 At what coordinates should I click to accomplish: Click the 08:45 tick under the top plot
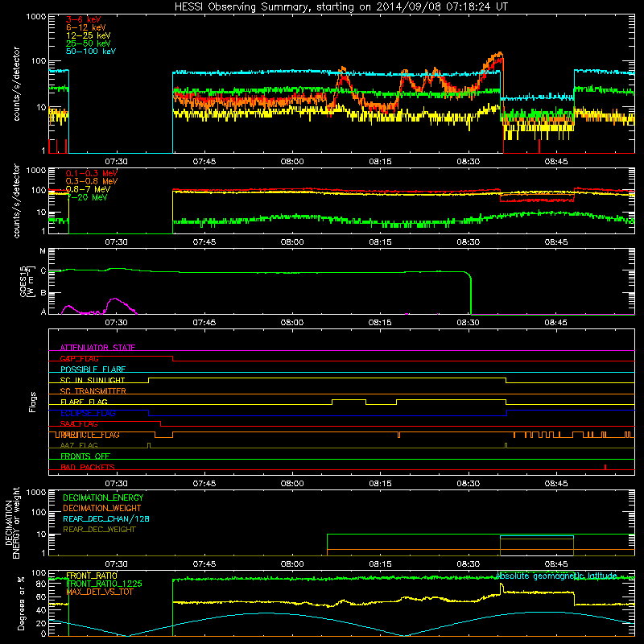click(x=556, y=162)
